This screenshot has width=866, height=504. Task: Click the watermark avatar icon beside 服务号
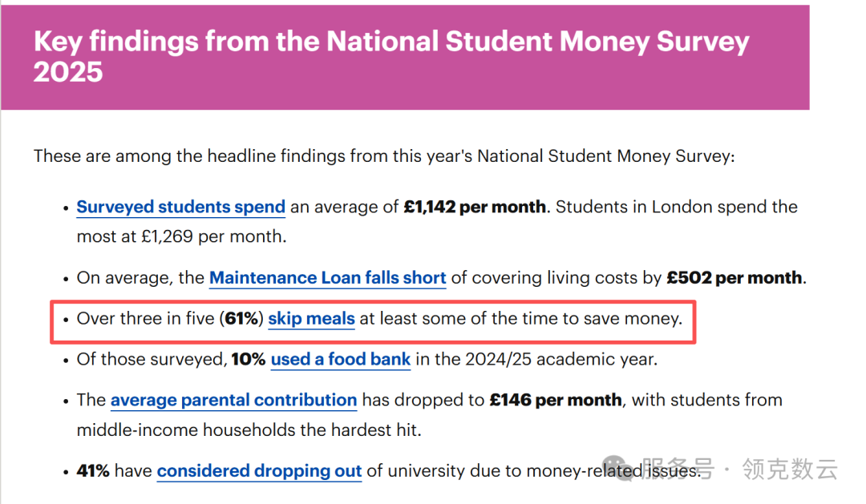(617, 469)
